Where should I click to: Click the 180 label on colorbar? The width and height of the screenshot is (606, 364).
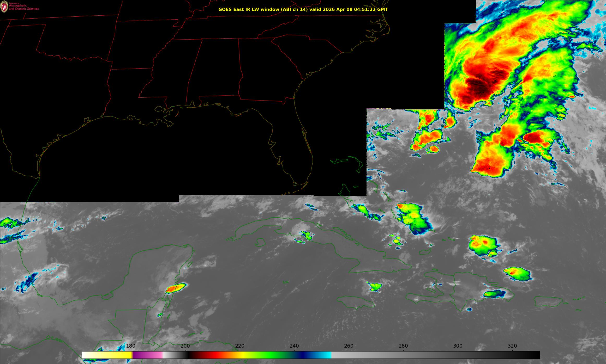(130, 346)
